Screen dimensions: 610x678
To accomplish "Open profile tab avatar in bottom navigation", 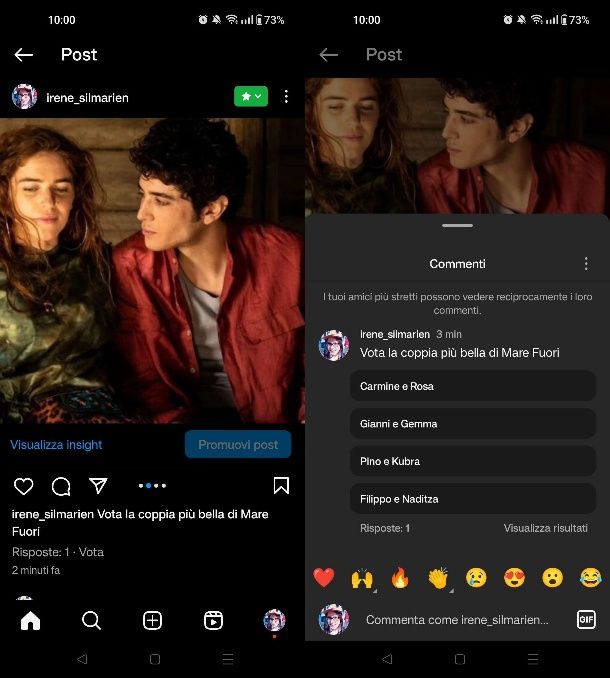I will click(274, 620).
